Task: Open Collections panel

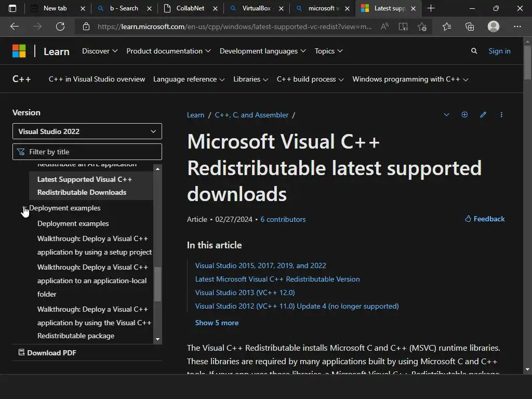Action: tap(470, 26)
